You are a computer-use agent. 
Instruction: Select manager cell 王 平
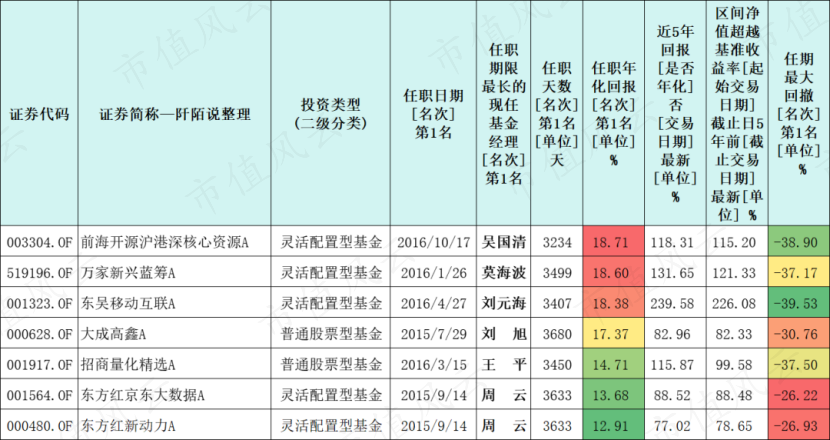(503, 364)
